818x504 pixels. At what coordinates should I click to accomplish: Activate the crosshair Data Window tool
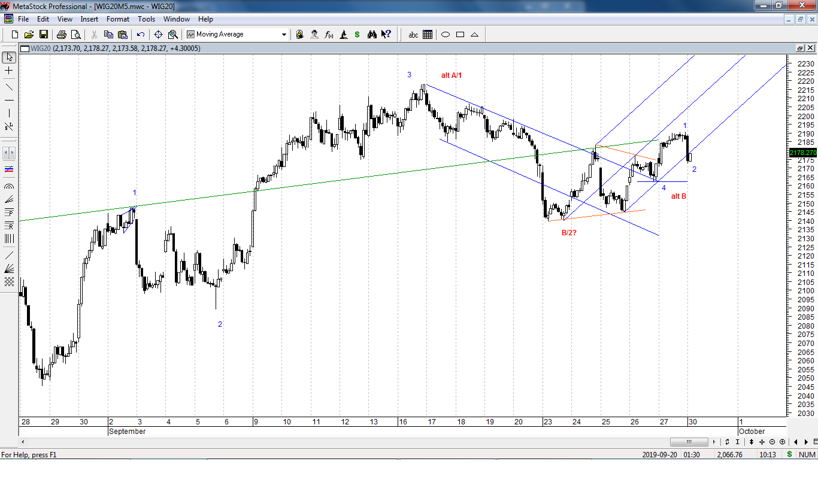pyautogui.click(x=159, y=35)
